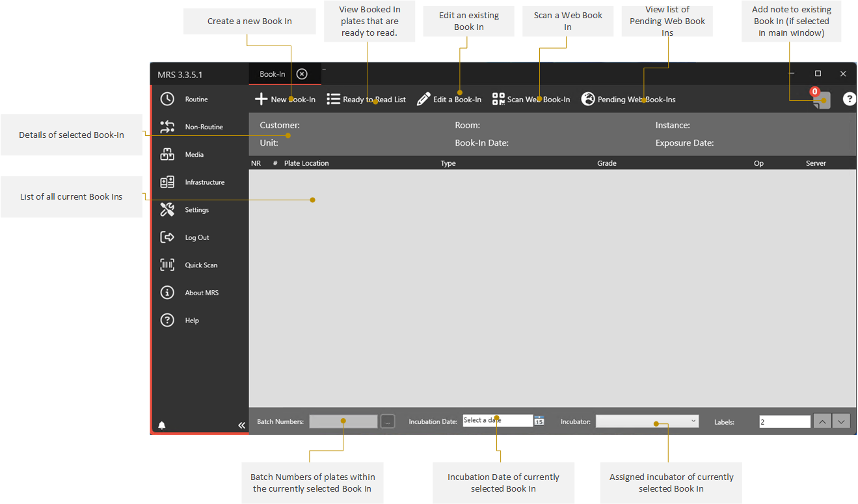Viewport: 858px width, 504px height.
Task: Click the Labels number field
Action: (785, 421)
